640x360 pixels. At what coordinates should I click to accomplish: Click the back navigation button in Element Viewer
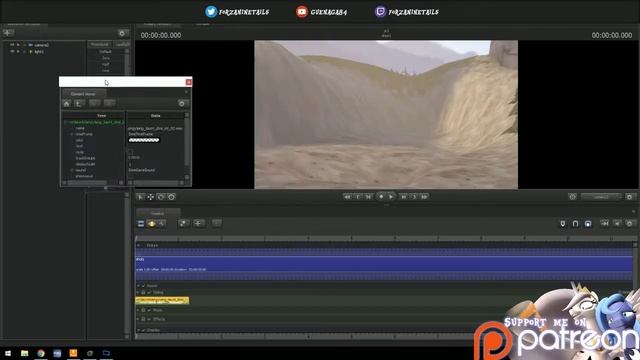[94, 103]
